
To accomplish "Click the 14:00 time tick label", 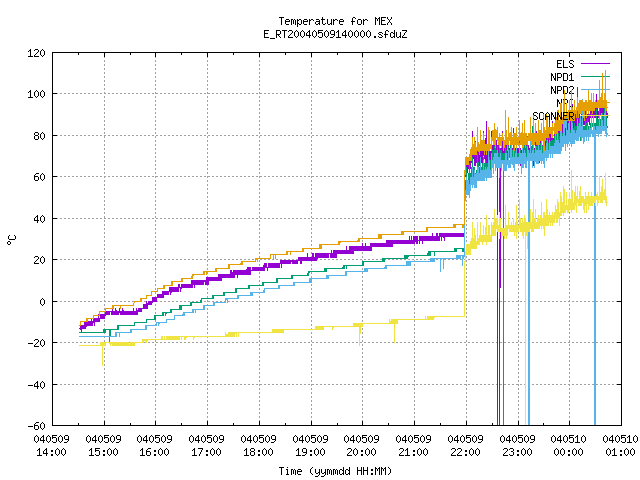I will 51,452.
